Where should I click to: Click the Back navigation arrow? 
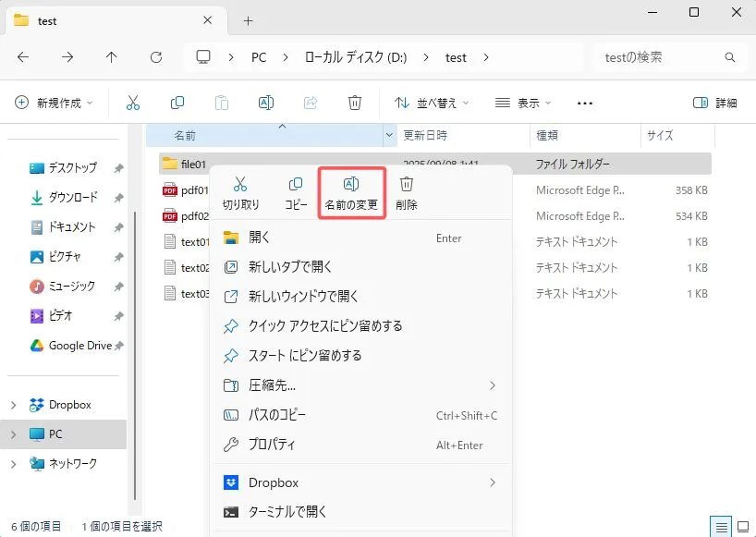[x=23, y=57]
